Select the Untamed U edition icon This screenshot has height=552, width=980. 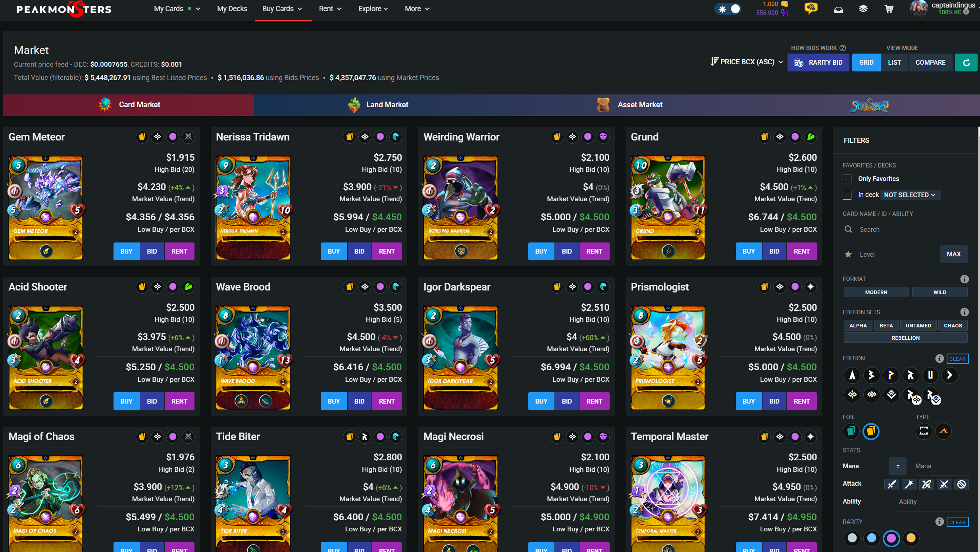click(930, 375)
